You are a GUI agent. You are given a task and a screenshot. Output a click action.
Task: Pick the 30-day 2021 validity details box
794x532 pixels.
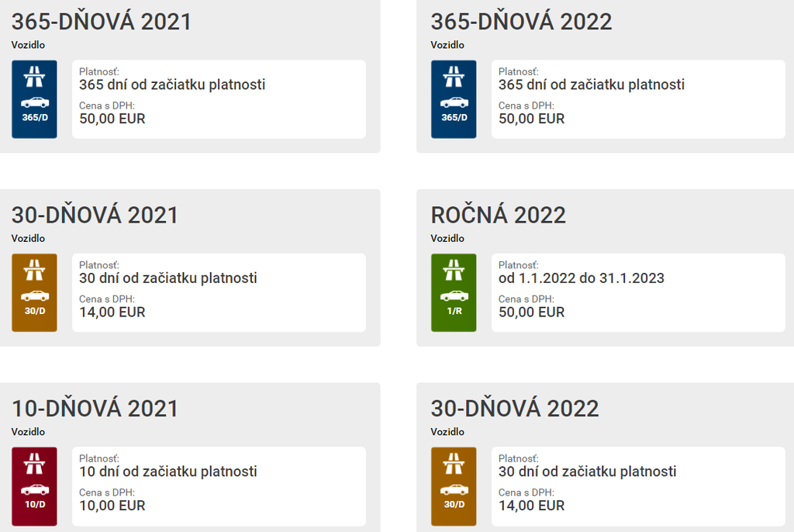219,292
